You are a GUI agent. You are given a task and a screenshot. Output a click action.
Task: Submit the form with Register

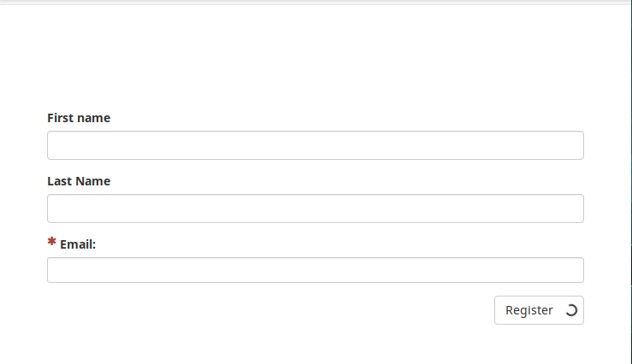(x=529, y=310)
